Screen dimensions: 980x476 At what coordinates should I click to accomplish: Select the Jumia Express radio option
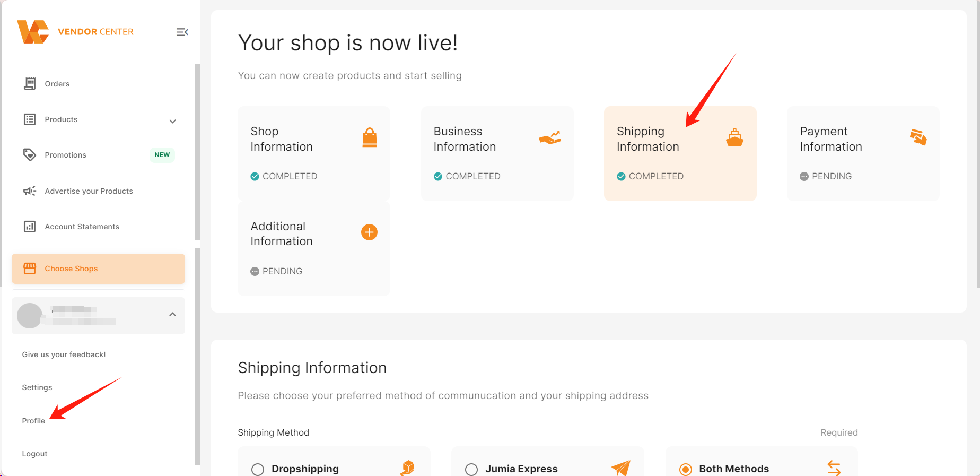(471, 470)
